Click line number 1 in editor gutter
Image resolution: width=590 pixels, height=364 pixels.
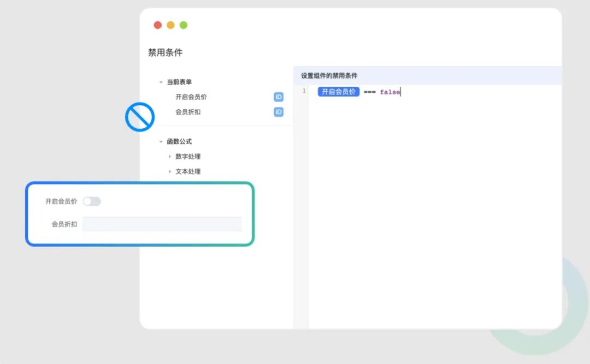click(304, 91)
